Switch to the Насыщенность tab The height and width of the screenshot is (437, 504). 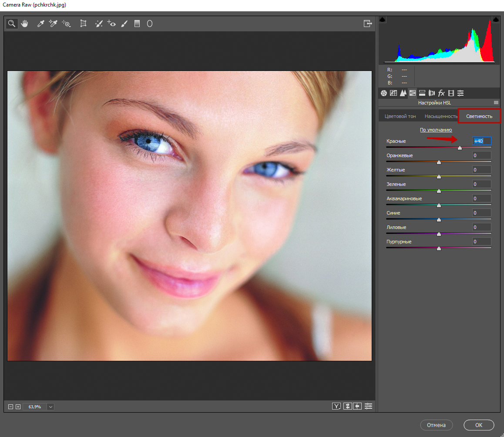point(441,116)
